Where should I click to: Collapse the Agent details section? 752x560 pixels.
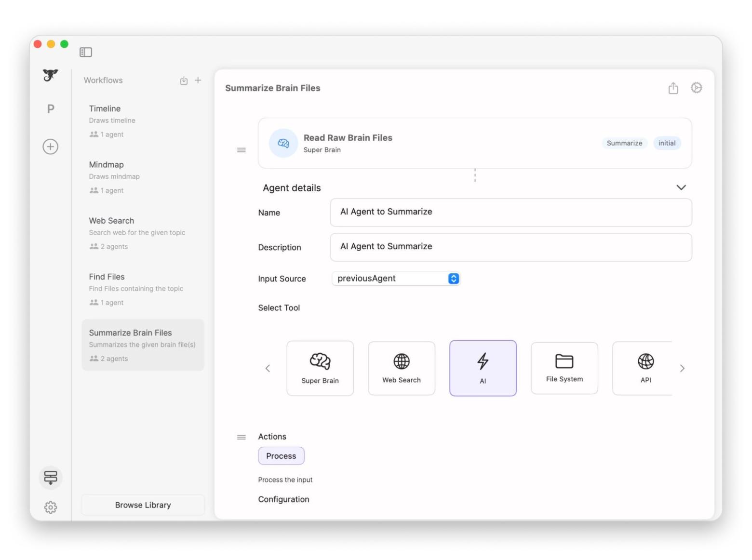[x=681, y=187]
